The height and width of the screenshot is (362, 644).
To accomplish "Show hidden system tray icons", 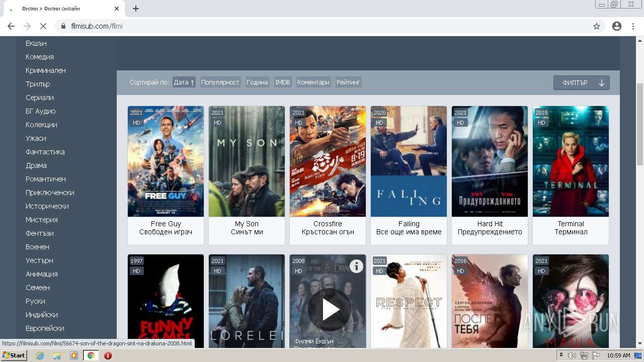I will tap(562, 355).
